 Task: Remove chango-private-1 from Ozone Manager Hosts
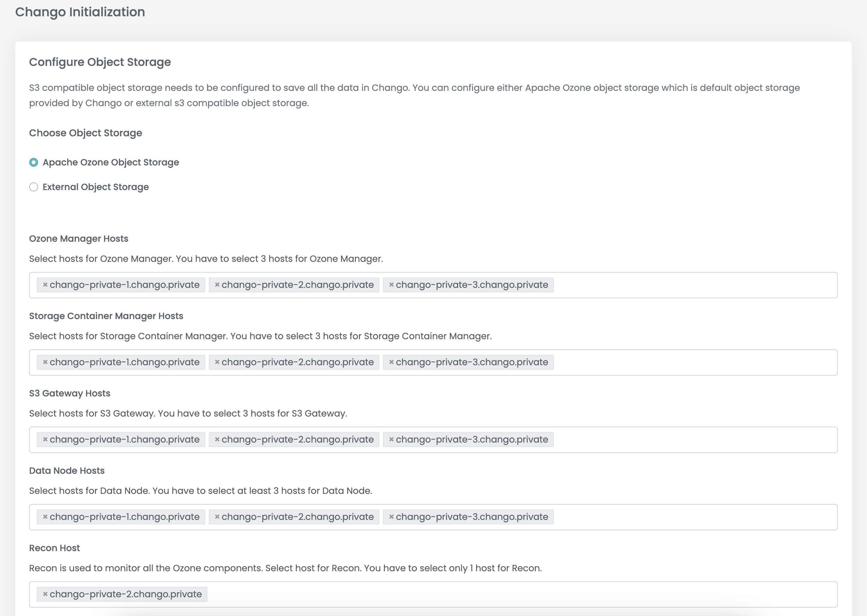point(45,285)
